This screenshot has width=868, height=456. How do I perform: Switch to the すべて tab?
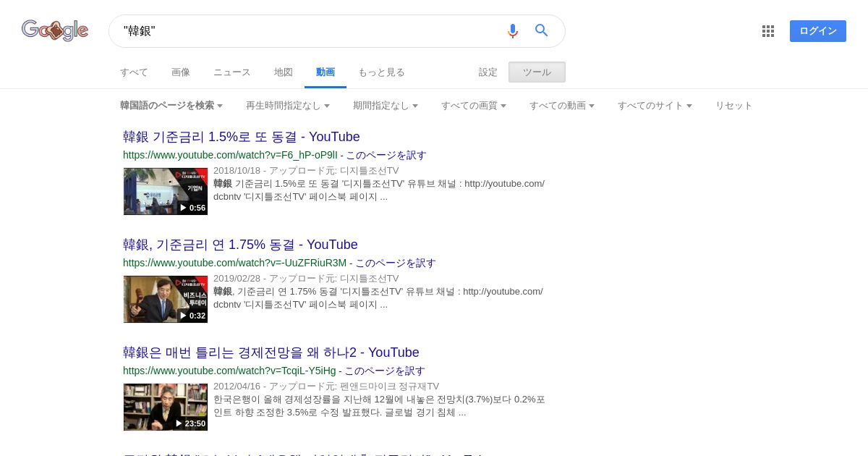134,72
